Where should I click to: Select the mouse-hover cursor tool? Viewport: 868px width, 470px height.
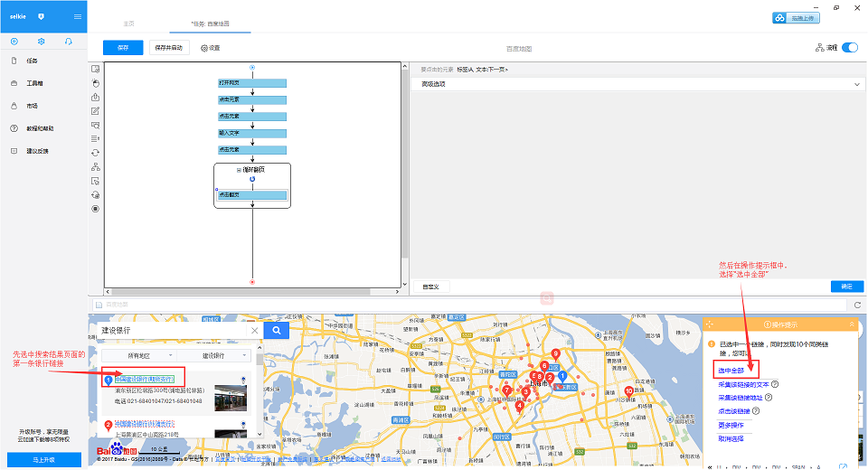[x=95, y=181]
